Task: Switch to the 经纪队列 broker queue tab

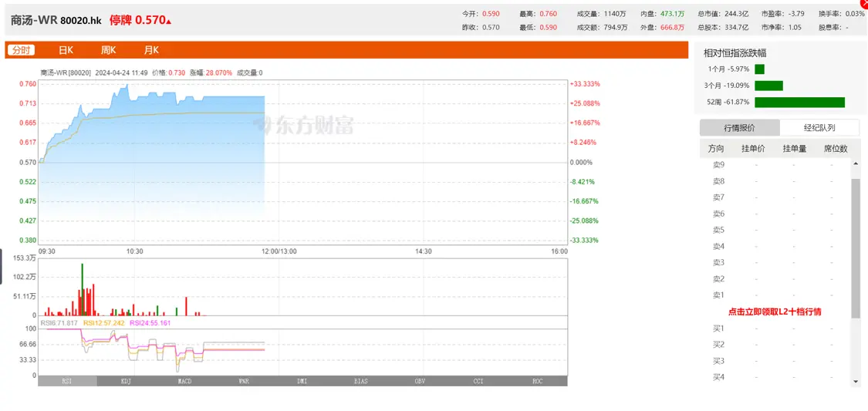Action: (x=820, y=128)
